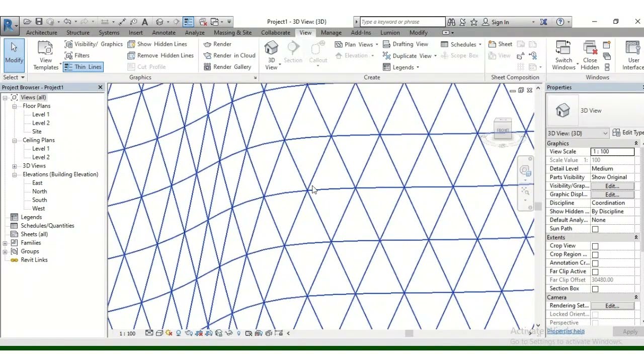Click detail level icon in view control bar

tap(149, 333)
